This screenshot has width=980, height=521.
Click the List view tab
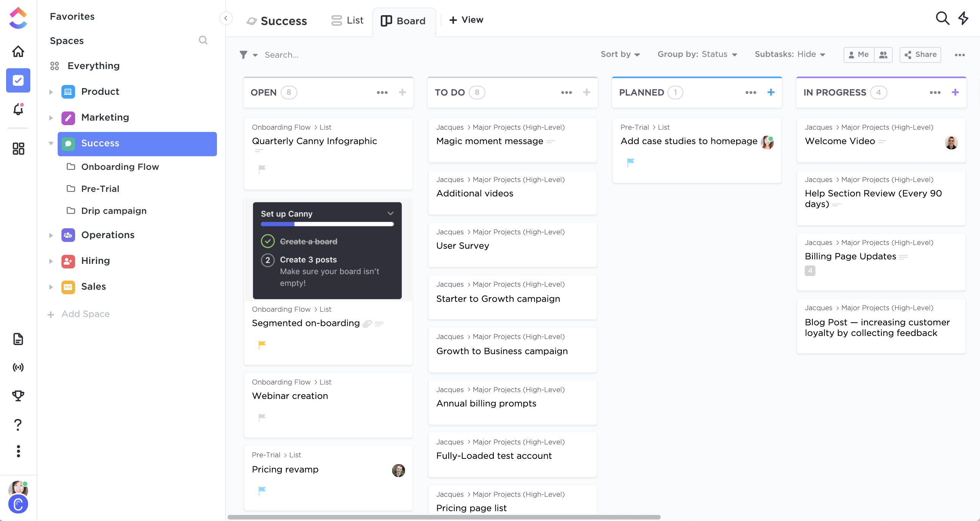click(348, 19)
